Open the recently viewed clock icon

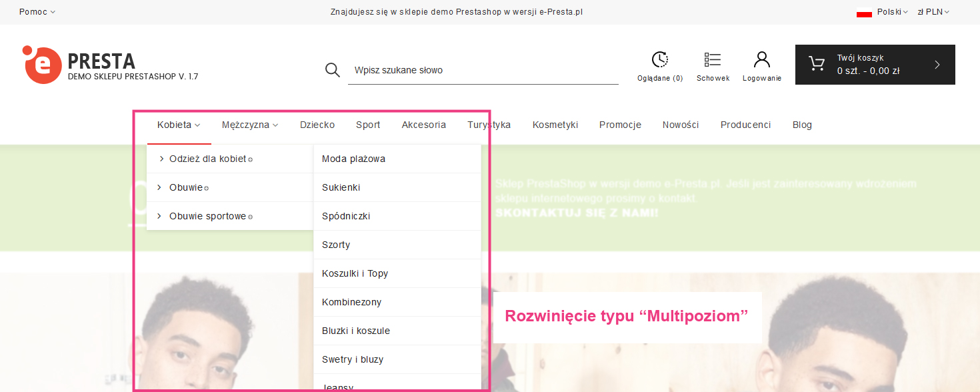[x=659, y=59]
